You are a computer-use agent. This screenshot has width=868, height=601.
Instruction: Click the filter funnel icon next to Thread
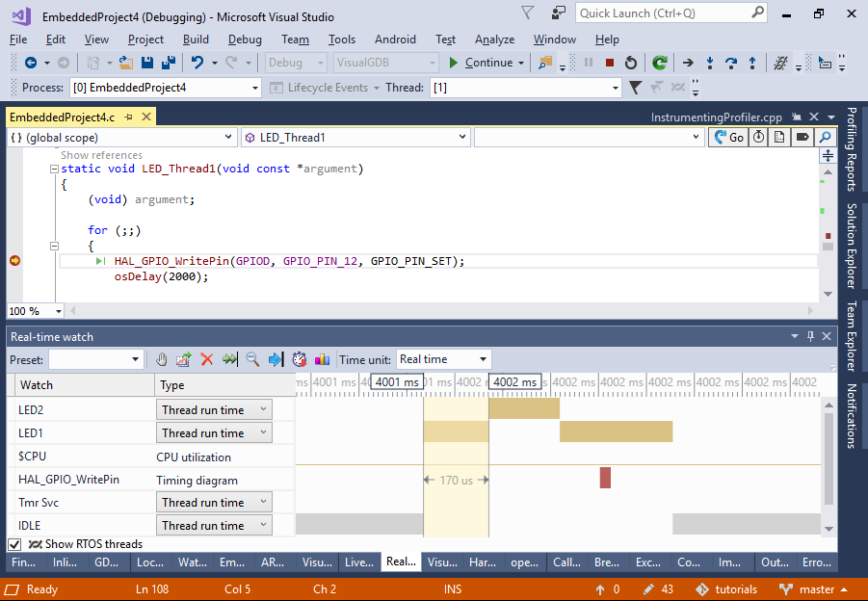tap(636, 88)
